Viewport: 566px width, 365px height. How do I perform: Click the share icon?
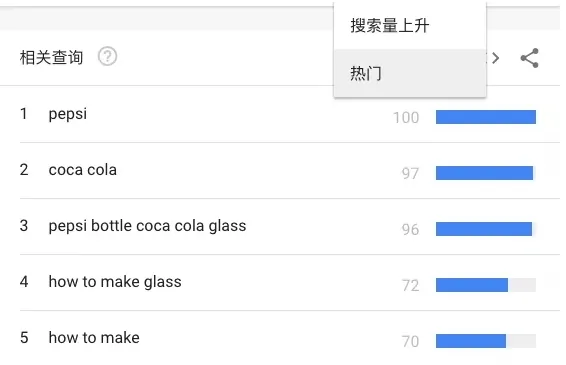point(529,58)
